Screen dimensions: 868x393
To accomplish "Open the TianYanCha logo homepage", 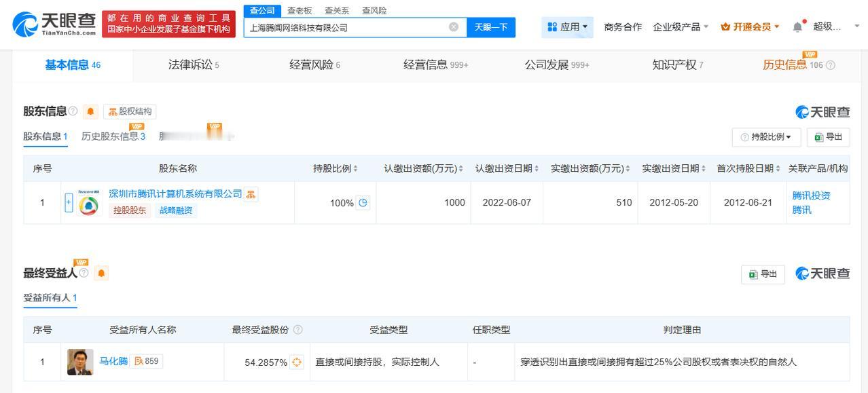I will tap(55, 24).
